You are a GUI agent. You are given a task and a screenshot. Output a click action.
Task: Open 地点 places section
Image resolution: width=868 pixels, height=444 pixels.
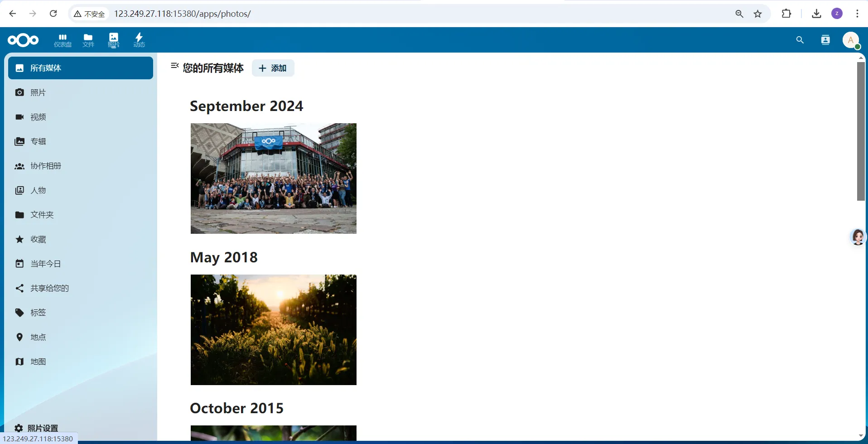(x=81, y=337)
